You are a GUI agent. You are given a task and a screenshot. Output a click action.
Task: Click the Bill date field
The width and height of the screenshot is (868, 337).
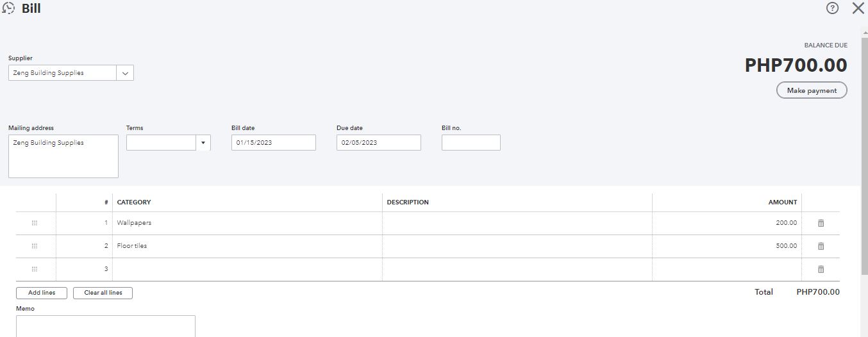pyautogui.click(x=273, y=143)
